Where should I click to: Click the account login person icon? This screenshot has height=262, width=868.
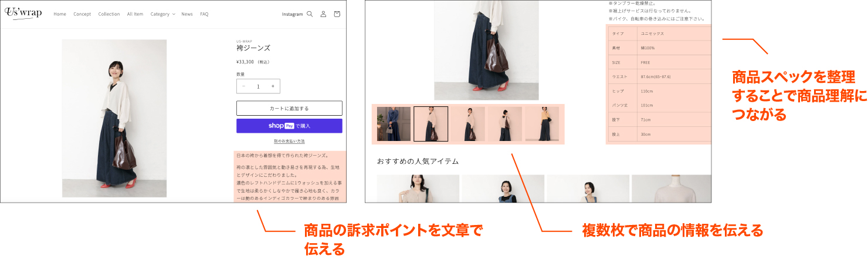coord(323,14)
